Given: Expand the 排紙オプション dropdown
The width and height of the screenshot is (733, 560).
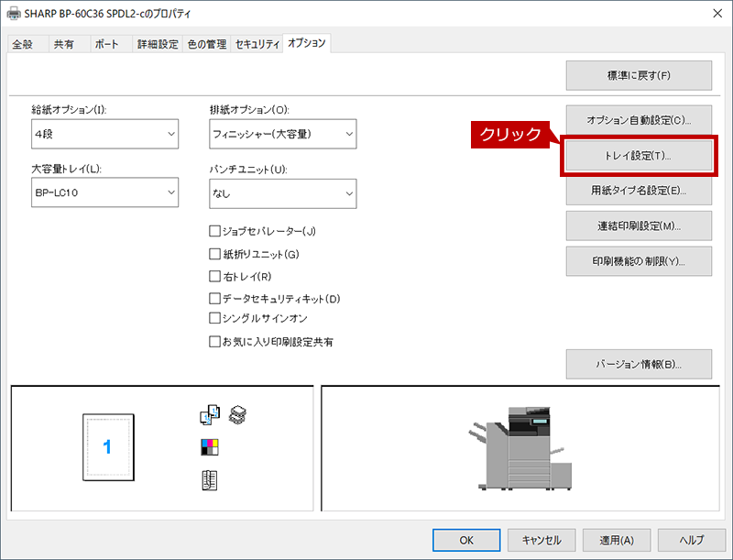Looking at the screenshot, I should tap(282, 134).
